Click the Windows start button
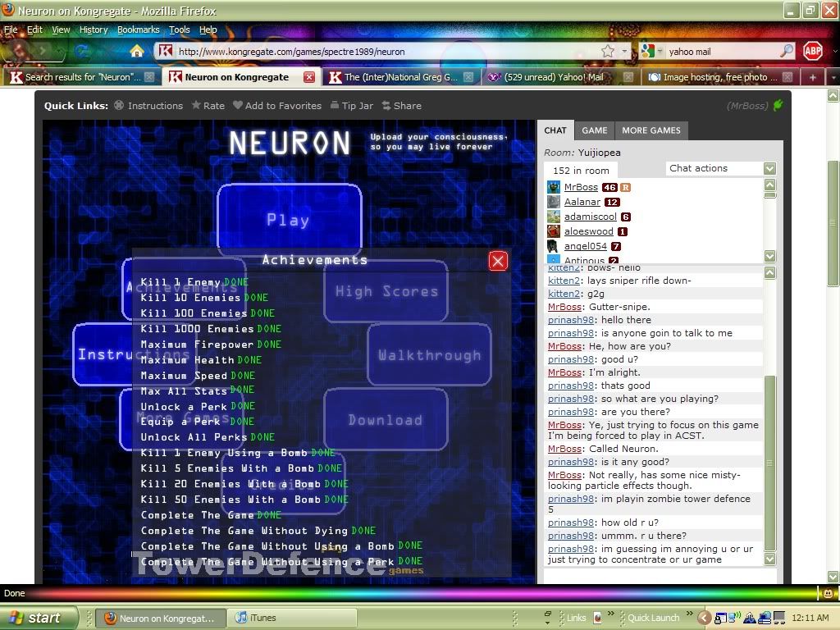 [x=38, y=618]
